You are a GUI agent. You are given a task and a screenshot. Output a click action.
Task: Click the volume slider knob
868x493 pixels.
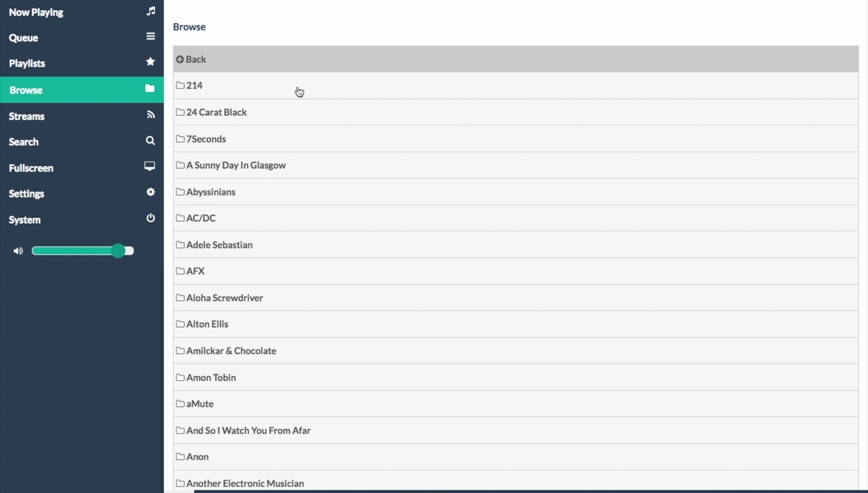pos(118,251)
